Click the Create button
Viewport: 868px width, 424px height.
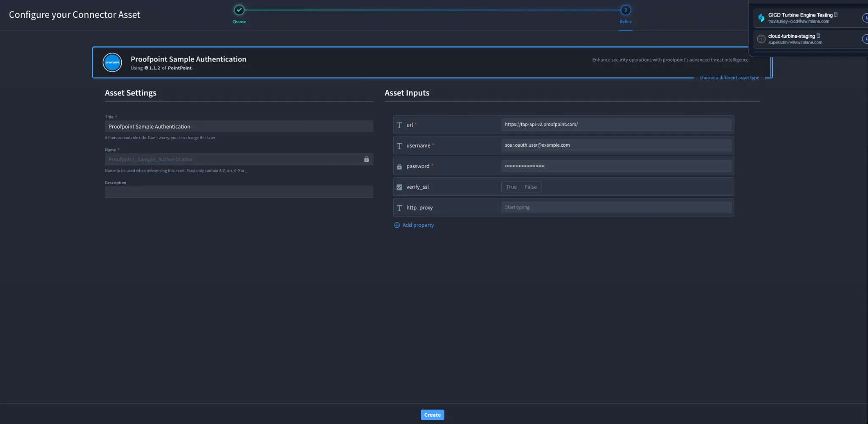432,415
